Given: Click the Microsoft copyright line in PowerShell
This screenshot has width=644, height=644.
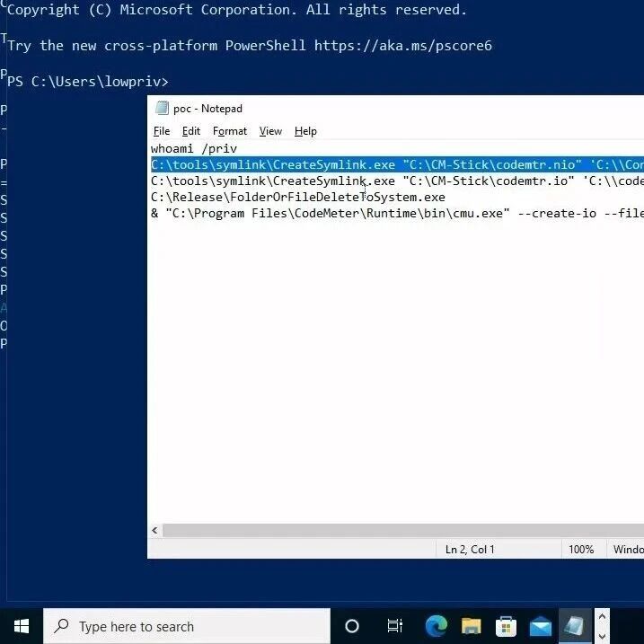Looking at the screenshot, I should click(237, 10).
